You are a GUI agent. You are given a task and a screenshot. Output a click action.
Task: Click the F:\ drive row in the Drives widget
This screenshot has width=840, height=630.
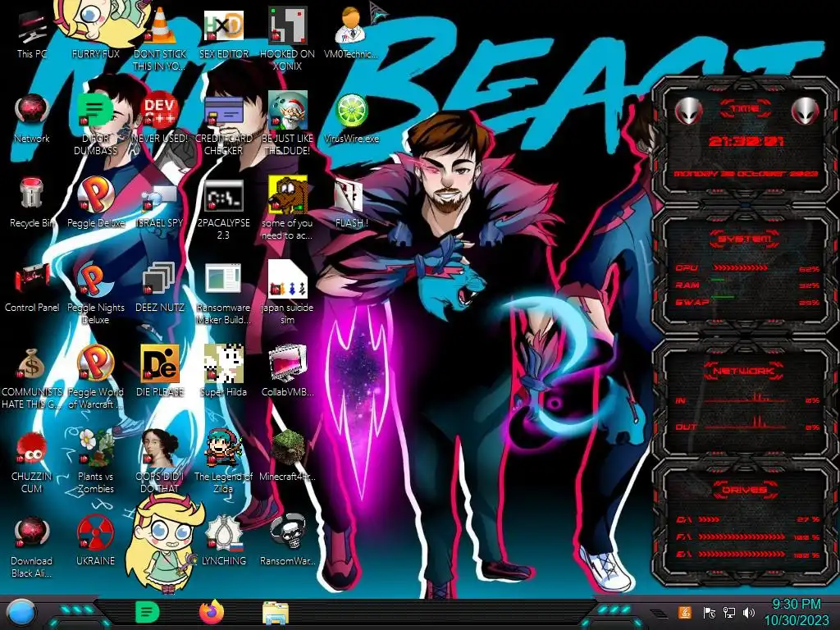748,536
